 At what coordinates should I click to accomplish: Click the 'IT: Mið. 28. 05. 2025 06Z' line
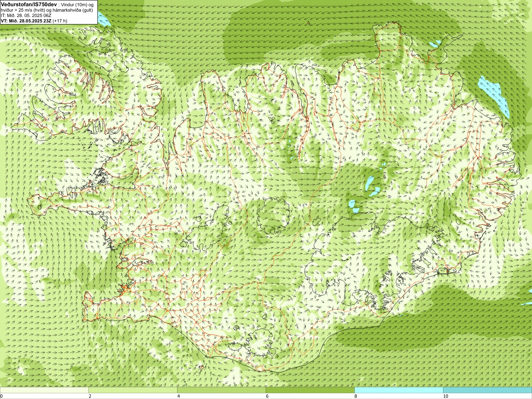26,15
